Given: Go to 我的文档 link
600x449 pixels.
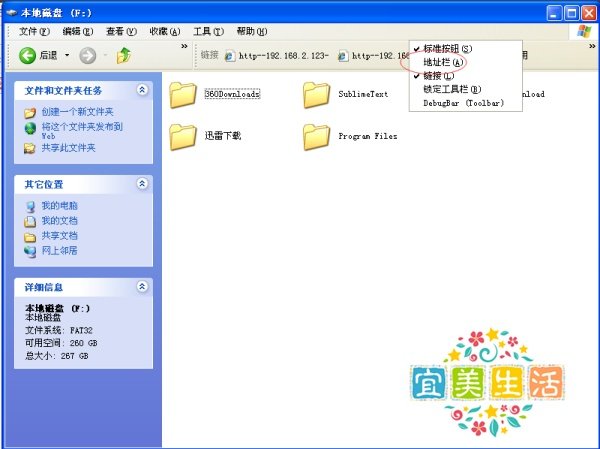Looking at the screenshot, I should (60, 221).
